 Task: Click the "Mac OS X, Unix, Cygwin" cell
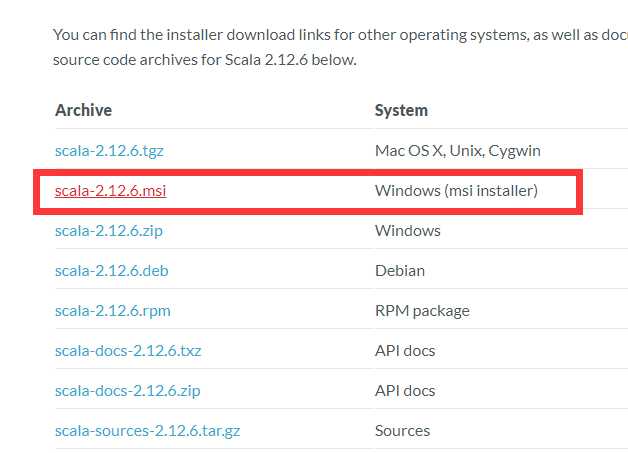(457, 151)
